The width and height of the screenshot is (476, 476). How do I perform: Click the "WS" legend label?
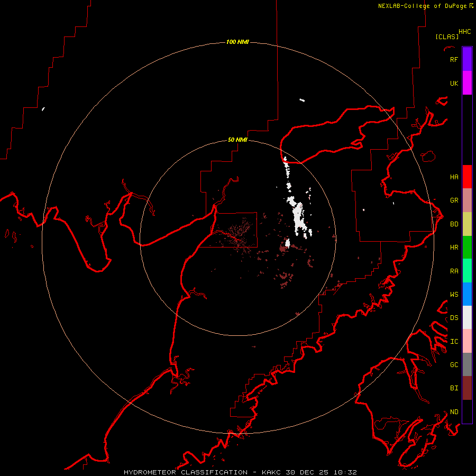pyautogui.click(x=454, y=294)
